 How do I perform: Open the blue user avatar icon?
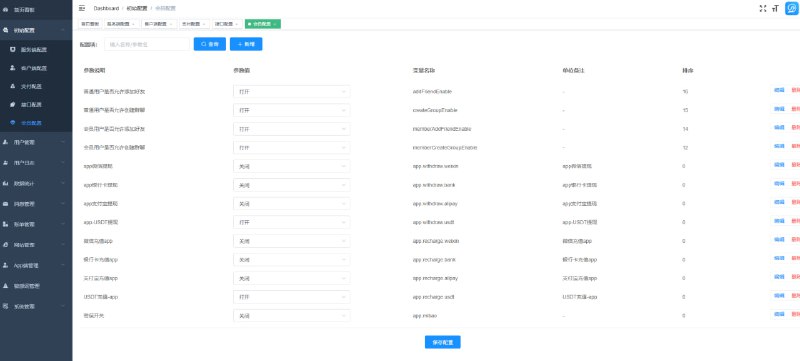click(x=792, y=8)
